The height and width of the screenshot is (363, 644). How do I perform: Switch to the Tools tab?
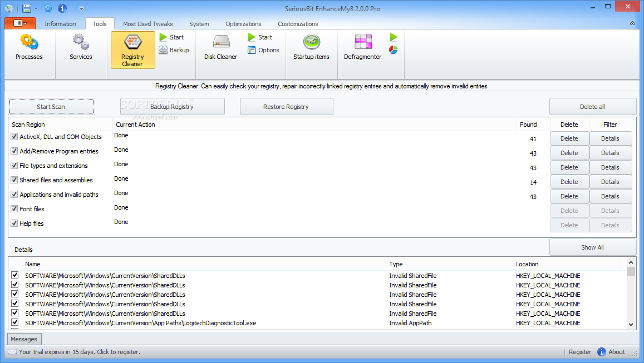tap(100, 24)
